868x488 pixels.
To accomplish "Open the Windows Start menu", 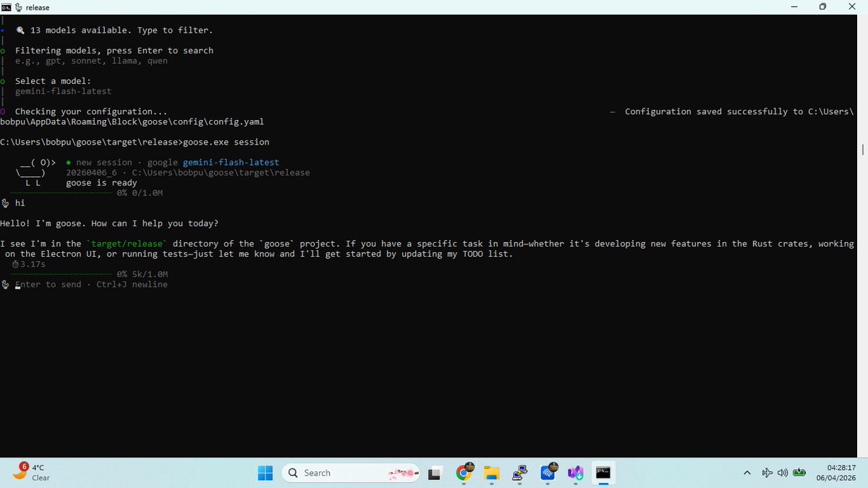I will pyautogui.click(x=265, y=473).
